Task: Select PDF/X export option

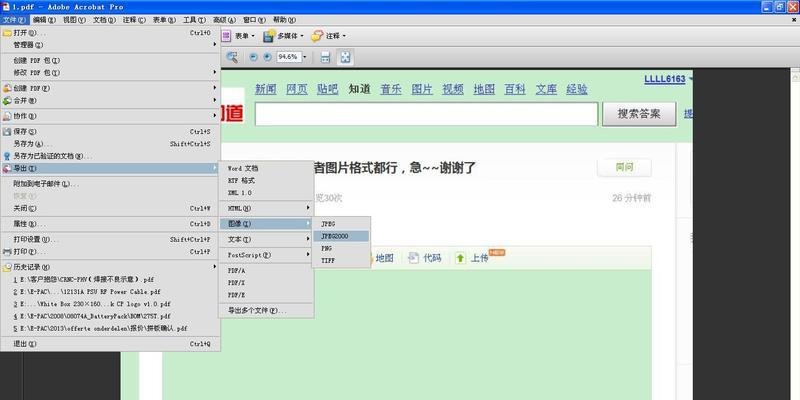Action: click(266, 283)
